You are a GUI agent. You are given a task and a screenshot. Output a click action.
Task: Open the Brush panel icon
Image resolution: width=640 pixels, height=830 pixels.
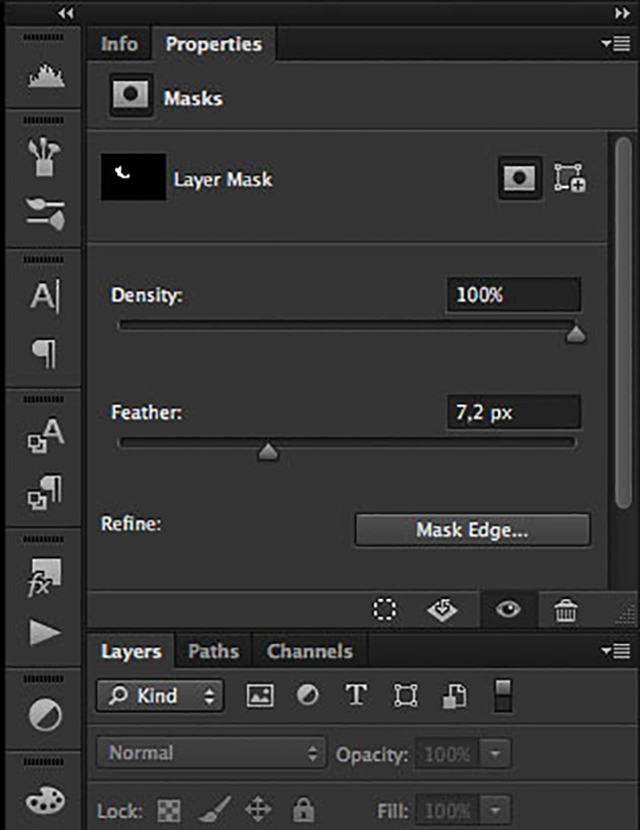point(46,214)
